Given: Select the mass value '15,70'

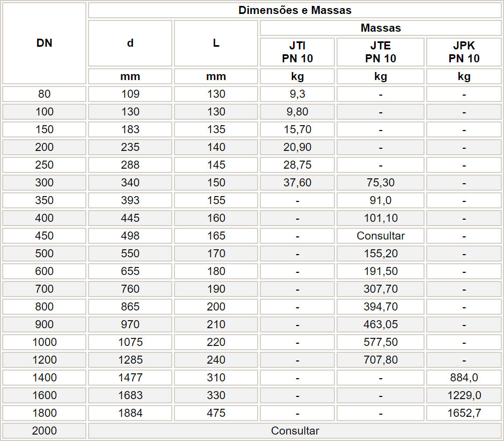Looking at the screenshot, I should coord(297,129).
